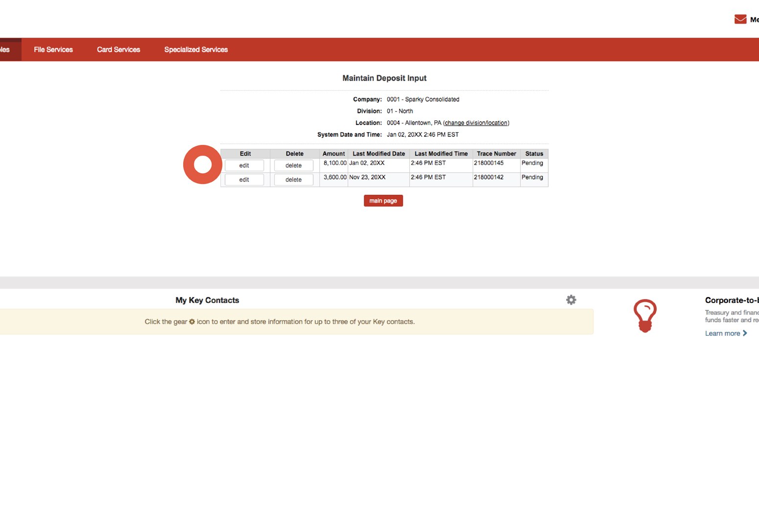759x532 pixels.
Task: Open the Card Services menu
Action: coord(118,49)
